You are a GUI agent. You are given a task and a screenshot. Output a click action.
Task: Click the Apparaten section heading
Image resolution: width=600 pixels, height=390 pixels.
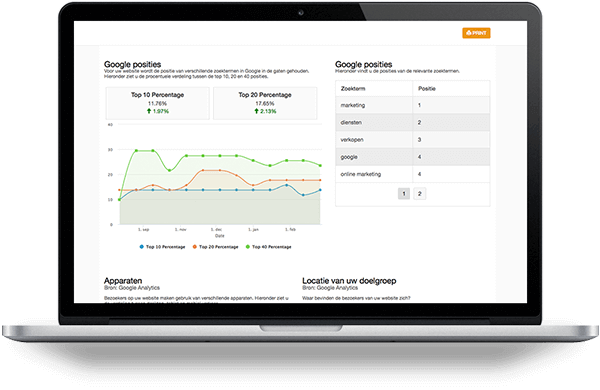coord(123,281)
